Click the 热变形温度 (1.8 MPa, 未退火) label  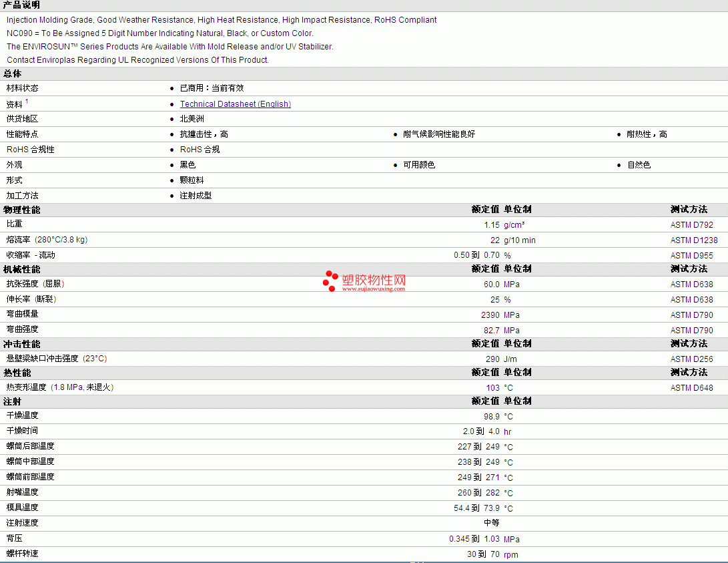click(60, 387)
